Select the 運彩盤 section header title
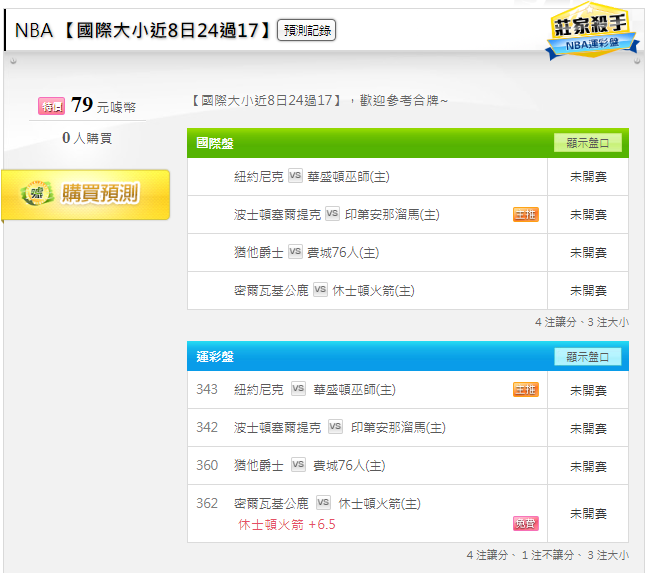646x573 pixels. click(x=215, y=357)
